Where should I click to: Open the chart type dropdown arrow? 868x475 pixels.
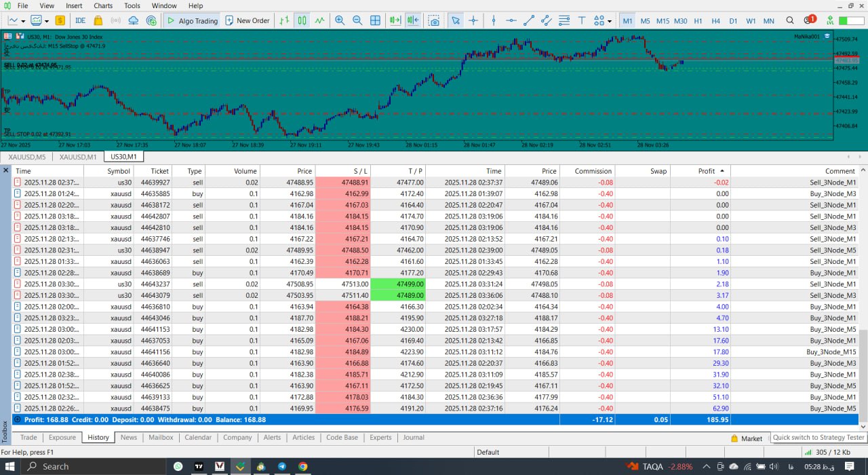(x=22, y=20)
